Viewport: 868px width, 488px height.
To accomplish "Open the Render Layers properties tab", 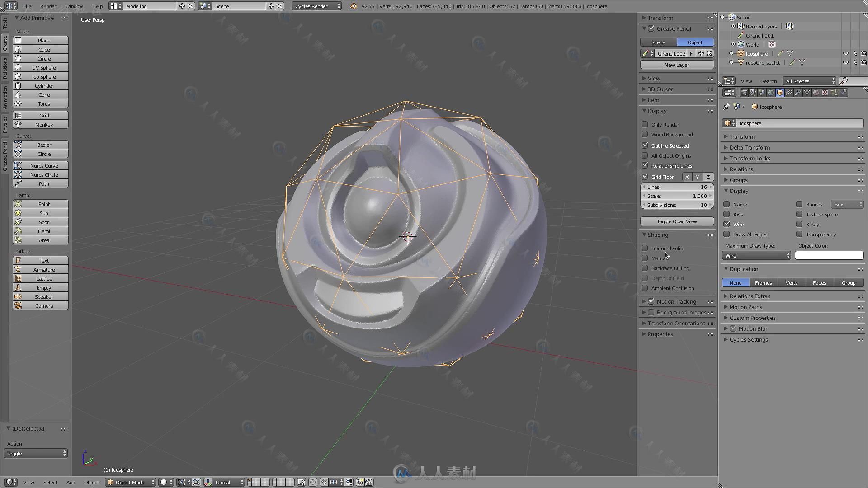I will (753, 93).
